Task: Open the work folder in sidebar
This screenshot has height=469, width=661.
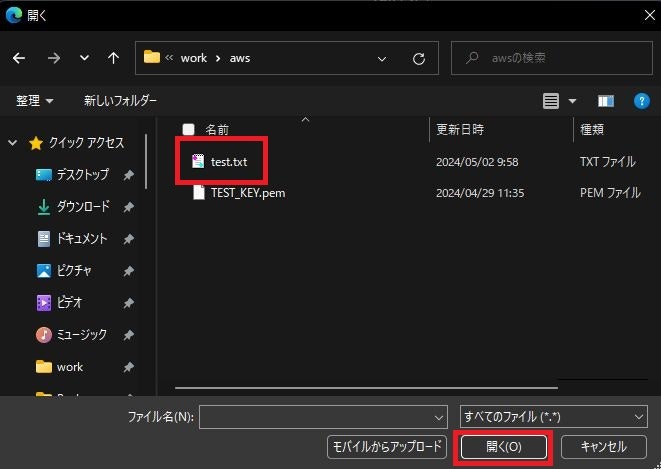Action: 70,367
